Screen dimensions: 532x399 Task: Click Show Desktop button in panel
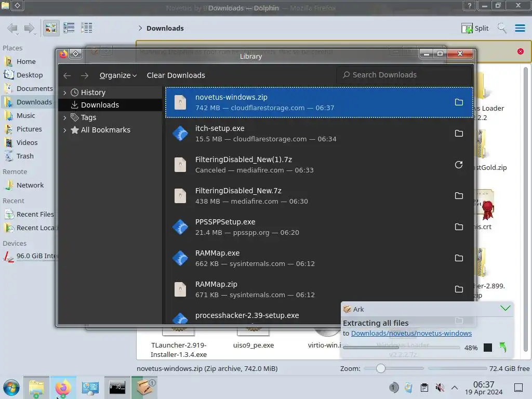[518, 388]
